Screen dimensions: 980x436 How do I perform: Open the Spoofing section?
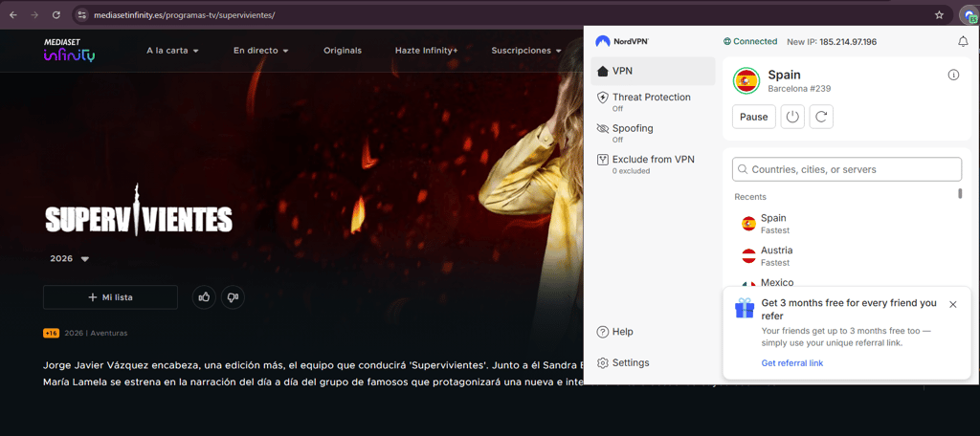653,133
